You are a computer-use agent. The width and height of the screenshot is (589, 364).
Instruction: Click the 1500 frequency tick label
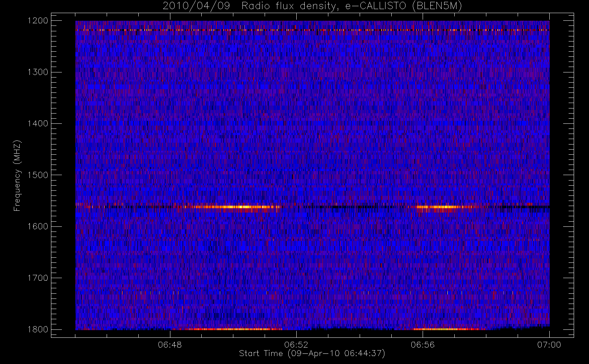[x=38, y=175]
